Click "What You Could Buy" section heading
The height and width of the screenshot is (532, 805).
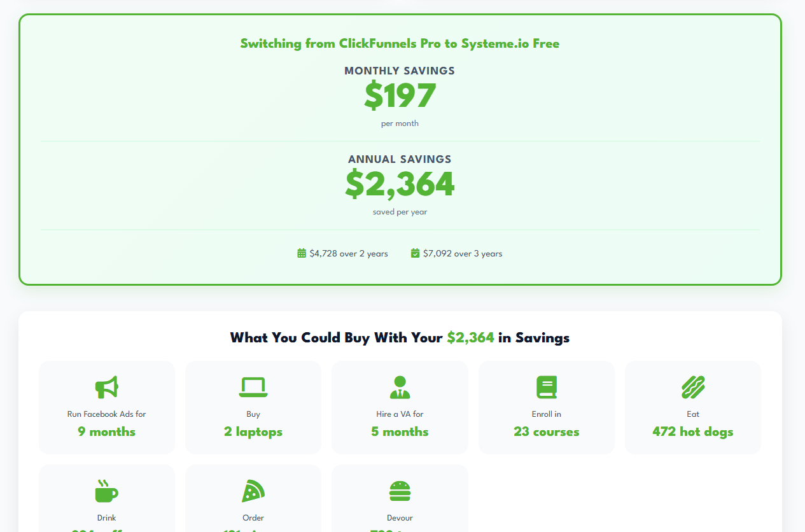coord(400,337)
